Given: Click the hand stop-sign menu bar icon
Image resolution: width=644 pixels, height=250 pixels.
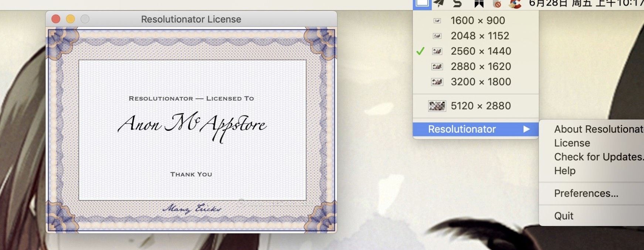Looking at the screenshot, I should (497, 4).
